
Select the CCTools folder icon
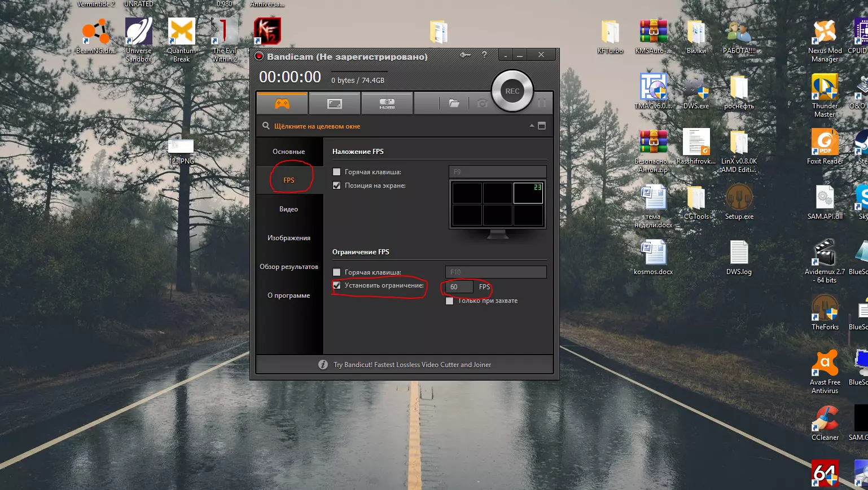click(696, 202)
